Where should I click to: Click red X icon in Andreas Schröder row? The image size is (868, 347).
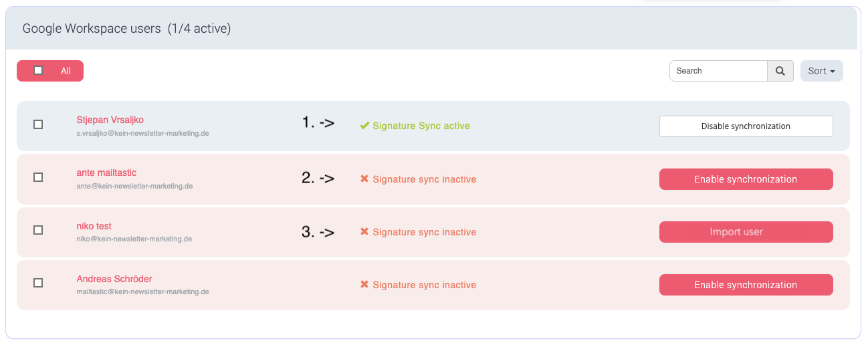pyautogui.click(x=364, y=285)
